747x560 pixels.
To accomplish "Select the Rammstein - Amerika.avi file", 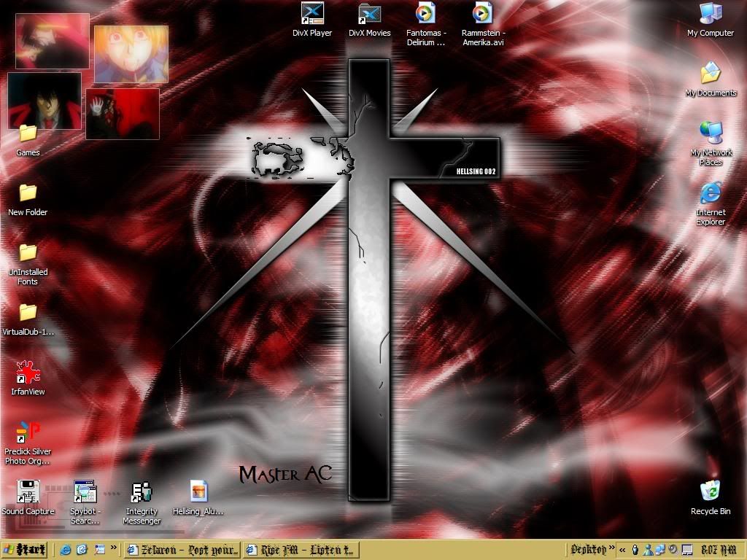I will 483,24.
